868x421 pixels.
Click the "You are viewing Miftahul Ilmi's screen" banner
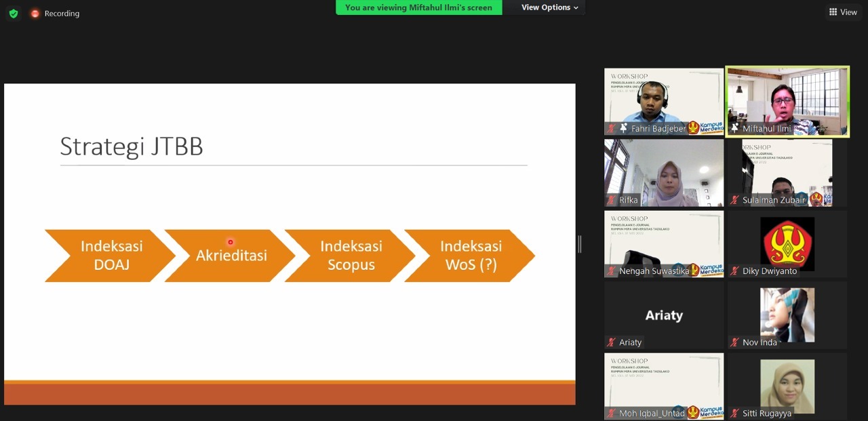coord(418,7)
